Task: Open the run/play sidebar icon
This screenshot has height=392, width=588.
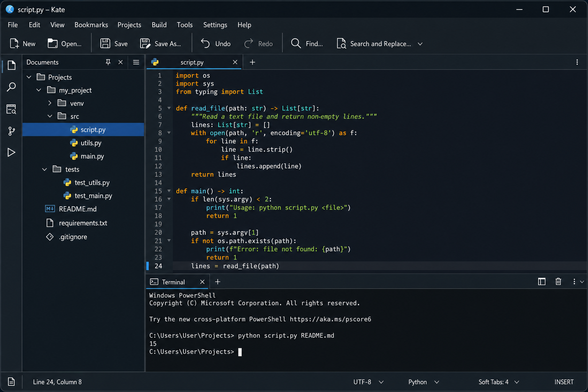Action: [11, 152]
